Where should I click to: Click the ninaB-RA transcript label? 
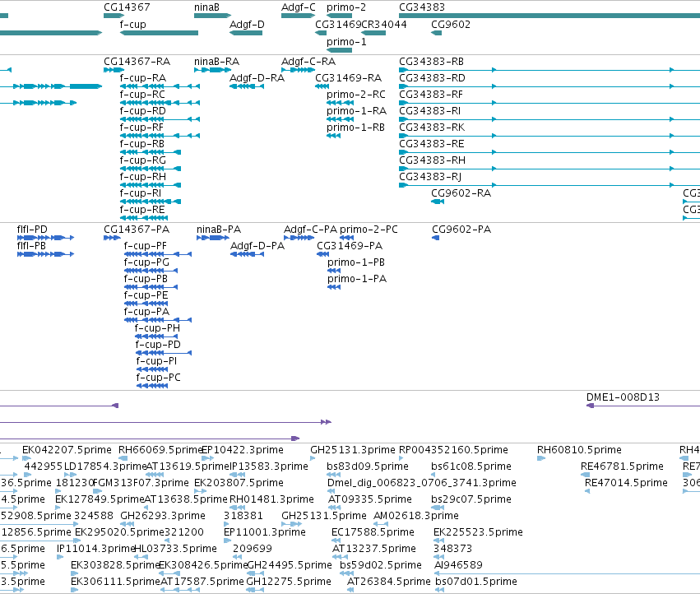(x=216, y=61)
